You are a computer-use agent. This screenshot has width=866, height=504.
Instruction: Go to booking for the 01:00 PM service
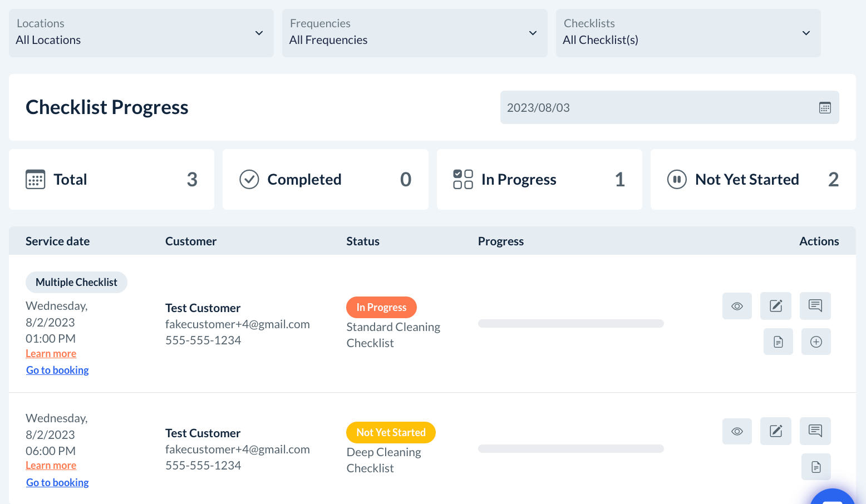[x=57, y=370]
